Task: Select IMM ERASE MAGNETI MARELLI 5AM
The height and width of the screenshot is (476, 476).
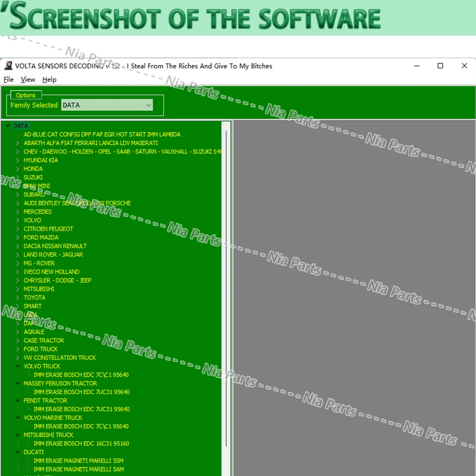Action: [79, 469]
